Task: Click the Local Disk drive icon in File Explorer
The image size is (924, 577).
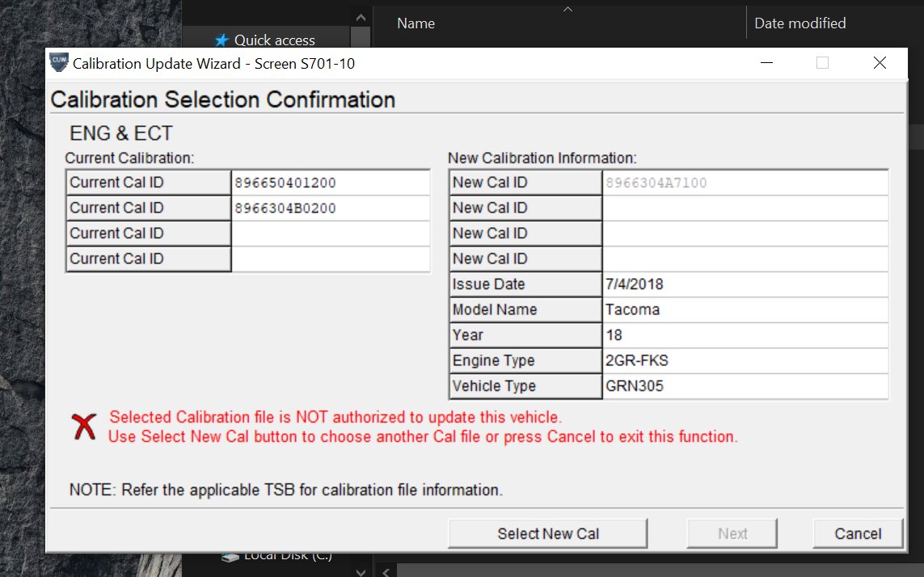Action: click(x=230, y=556)
